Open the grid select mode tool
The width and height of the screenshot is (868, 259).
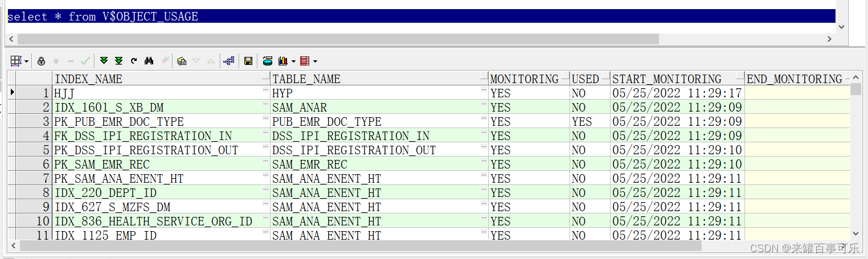pyautogui.click(x=15, y=61)
